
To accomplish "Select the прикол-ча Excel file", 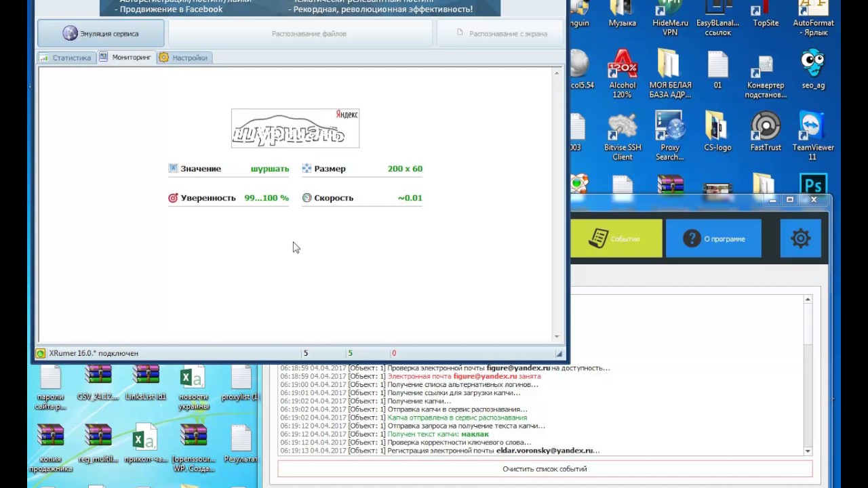I will click(146, 443).
